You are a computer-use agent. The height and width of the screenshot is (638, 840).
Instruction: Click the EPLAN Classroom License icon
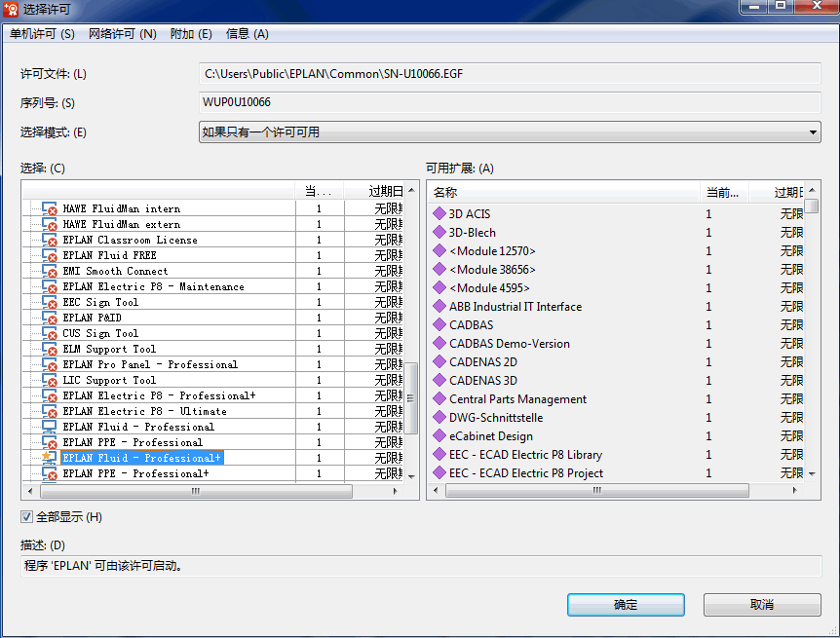(x=50, y=240)
